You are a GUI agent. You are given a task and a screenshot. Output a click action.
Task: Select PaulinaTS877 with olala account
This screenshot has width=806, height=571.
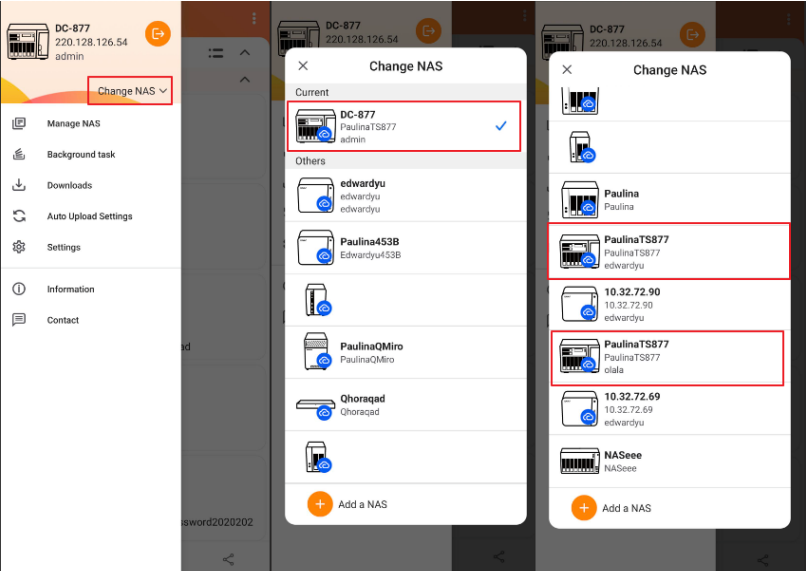click(668, 357)
